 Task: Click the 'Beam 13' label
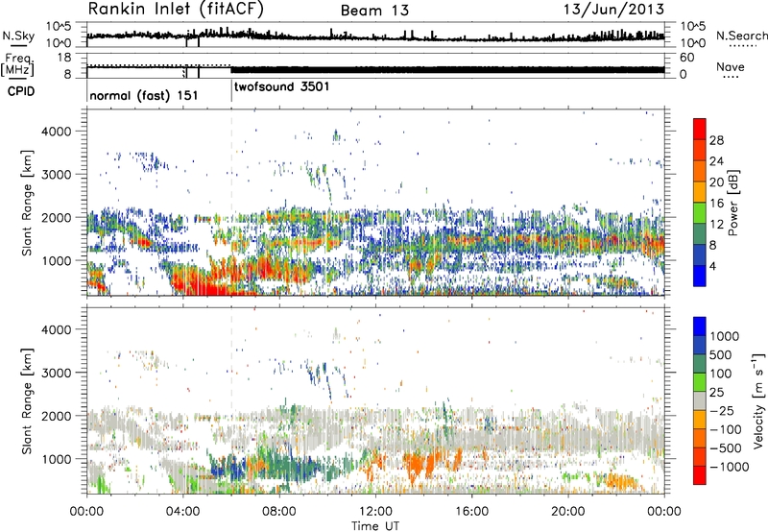click(374, 11)
